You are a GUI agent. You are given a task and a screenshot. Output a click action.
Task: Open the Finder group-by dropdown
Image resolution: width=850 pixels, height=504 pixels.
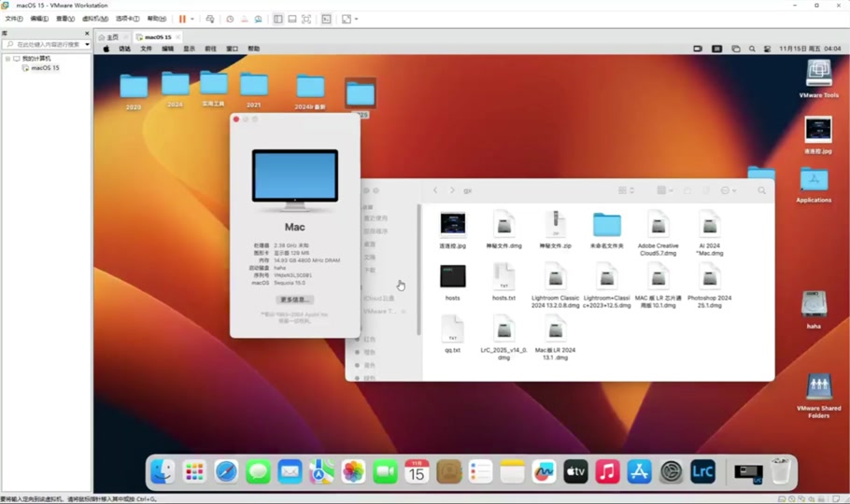pos(665,190)
